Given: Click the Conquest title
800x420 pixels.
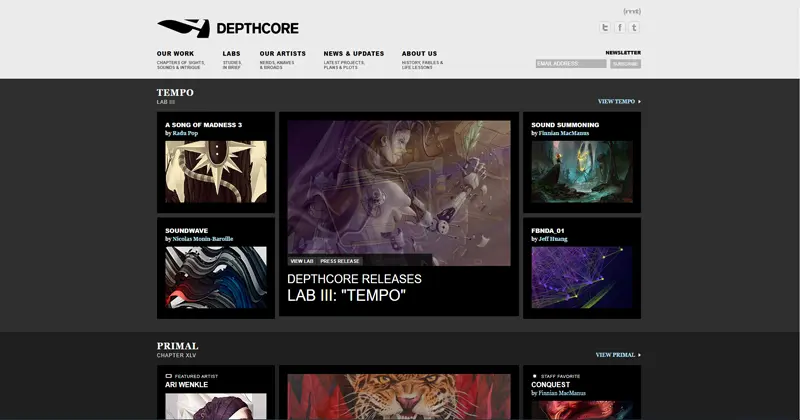Looking at the screenshot, I should tap(551, 385).
